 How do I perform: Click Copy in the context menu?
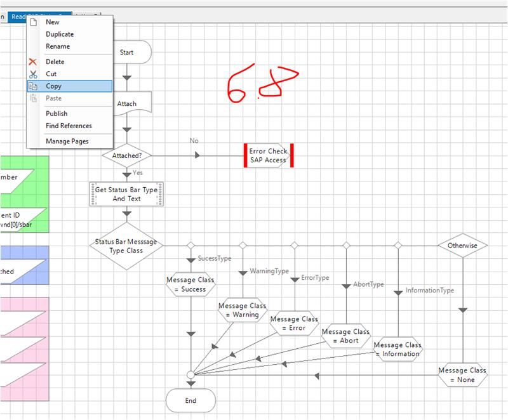[x=70, y=86]
